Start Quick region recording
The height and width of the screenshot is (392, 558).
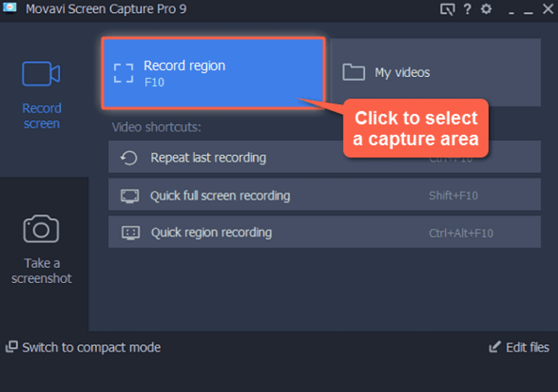(x=324, y=232)
